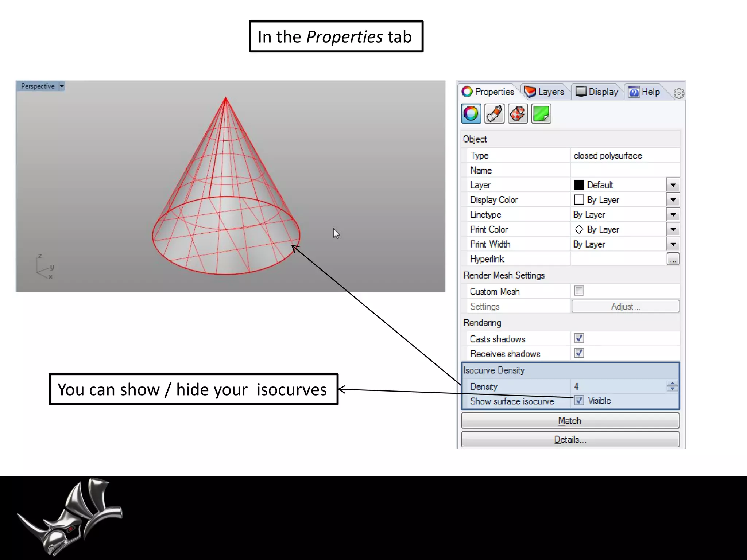
Task: Click the isocurve Density stepper arrows
Action: coord(672,386)
